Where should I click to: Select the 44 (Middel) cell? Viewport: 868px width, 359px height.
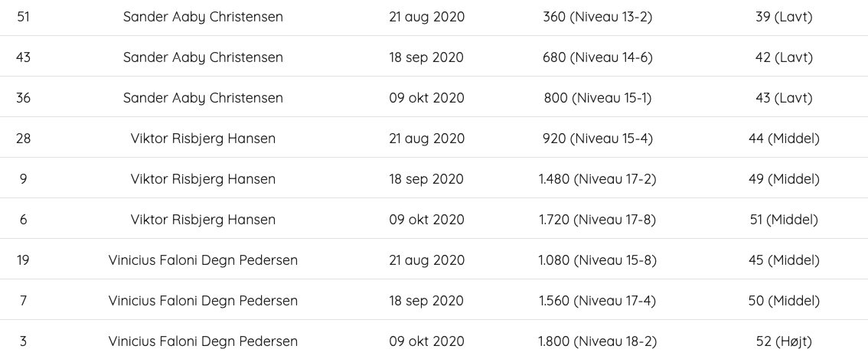pyautogui.click(x=784, y=139)
